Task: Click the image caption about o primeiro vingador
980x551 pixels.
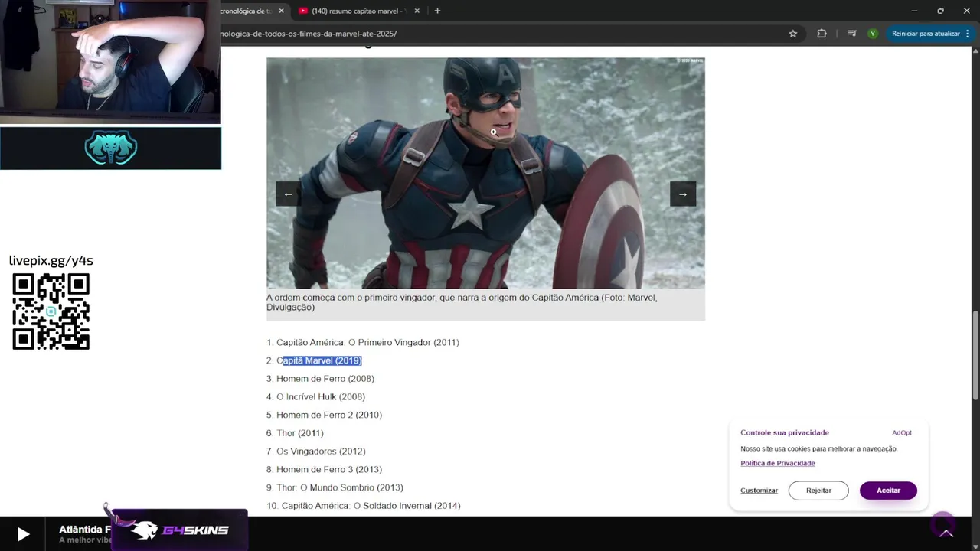Action: coord(462,302)
